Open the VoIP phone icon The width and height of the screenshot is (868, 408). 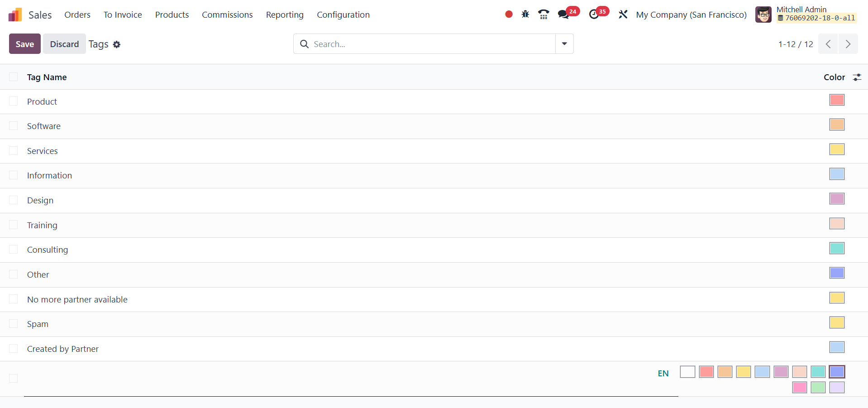pos(544,14)
